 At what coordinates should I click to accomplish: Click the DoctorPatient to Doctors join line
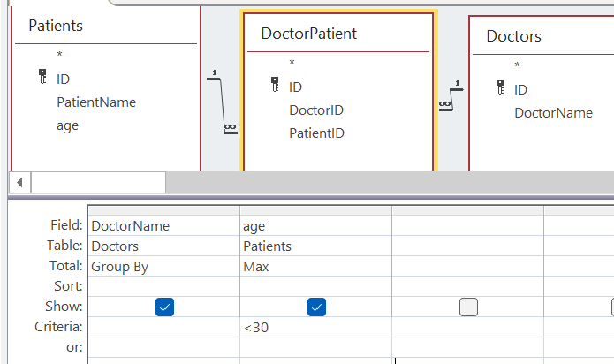click(451, 96)
